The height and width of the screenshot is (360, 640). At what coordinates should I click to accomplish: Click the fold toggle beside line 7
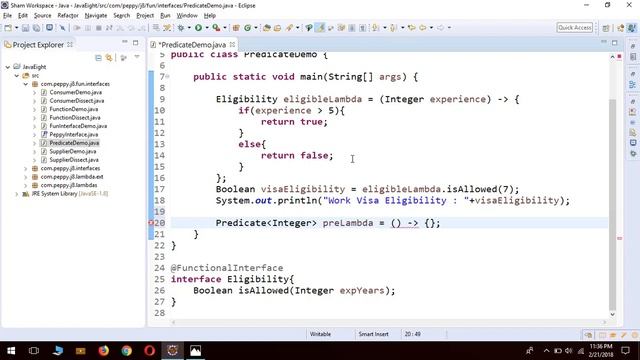click(167, 76)
